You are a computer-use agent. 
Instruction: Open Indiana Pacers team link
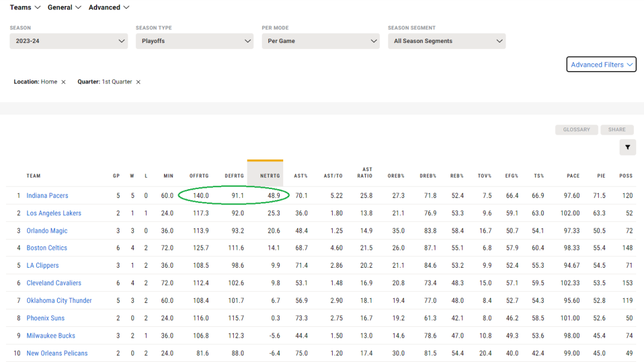(47, 196)
